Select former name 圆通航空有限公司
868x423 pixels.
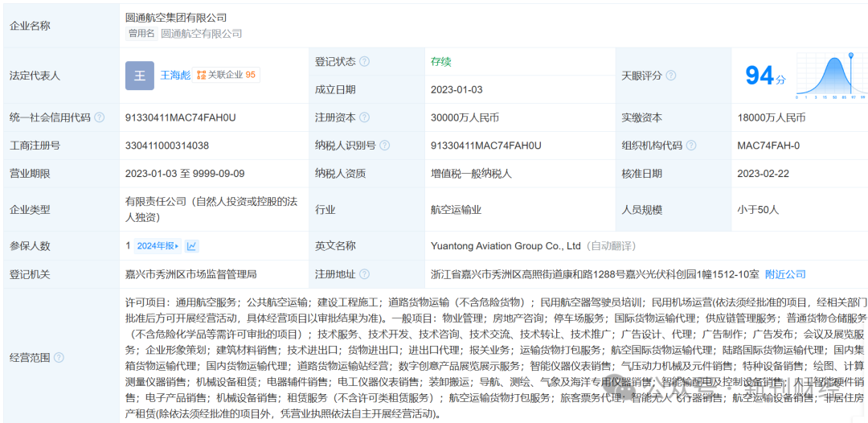point(202,34)
